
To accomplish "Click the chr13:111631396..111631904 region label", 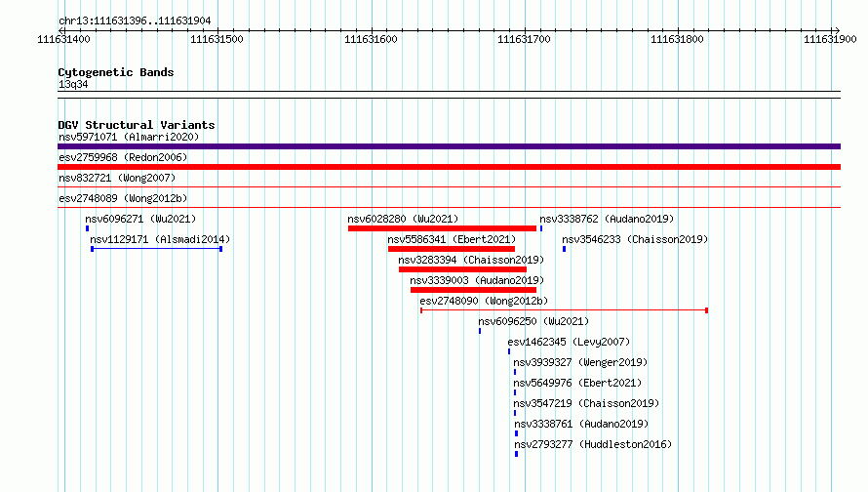I will 135,20.
